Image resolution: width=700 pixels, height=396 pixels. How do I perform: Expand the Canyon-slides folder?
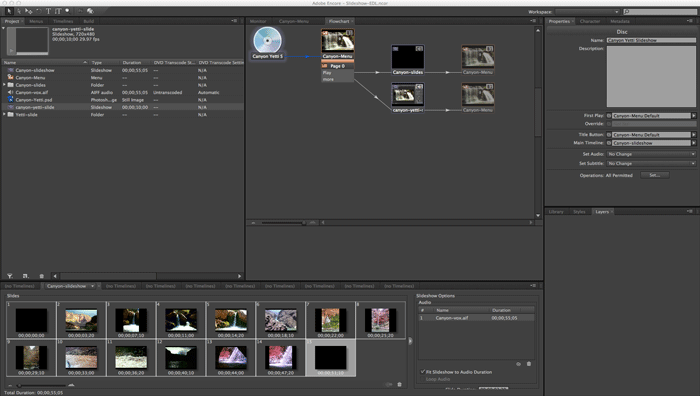[x=4, y=85]
